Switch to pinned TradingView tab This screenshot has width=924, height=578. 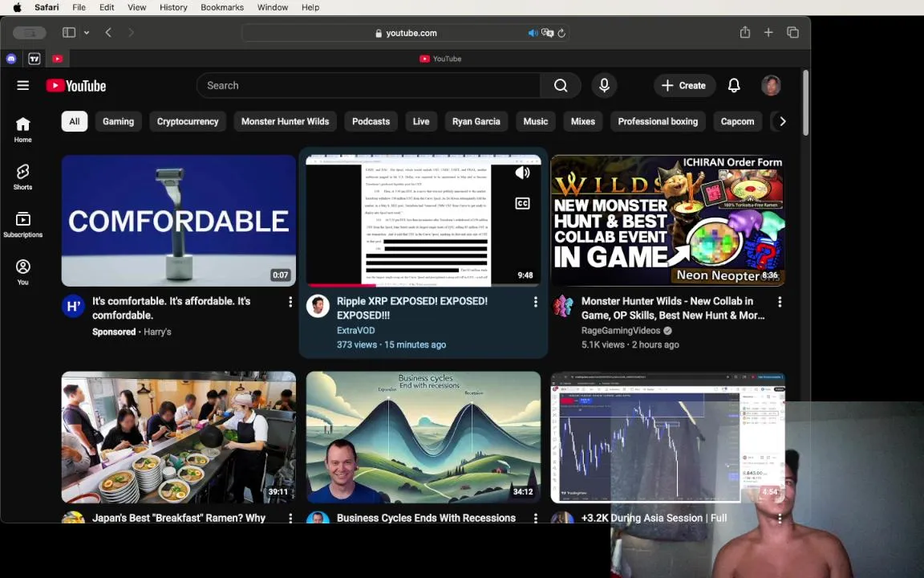[x=34, y=59]
